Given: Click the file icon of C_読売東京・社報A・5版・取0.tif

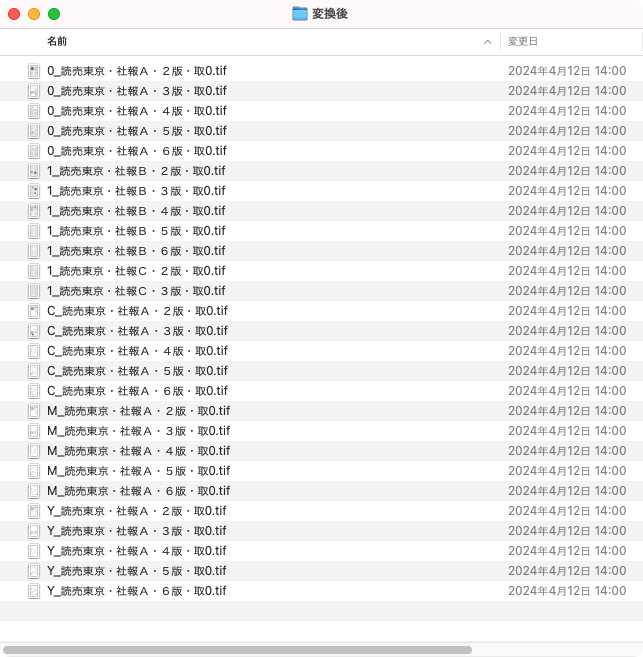Looking at the screenshot, I should tap(34, 371).
